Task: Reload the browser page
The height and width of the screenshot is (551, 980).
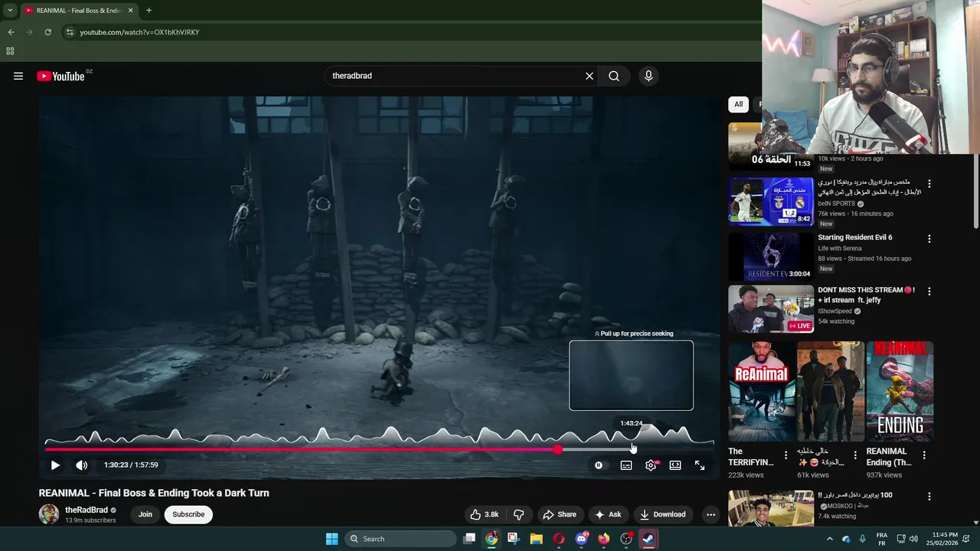Action: [47, 32]
